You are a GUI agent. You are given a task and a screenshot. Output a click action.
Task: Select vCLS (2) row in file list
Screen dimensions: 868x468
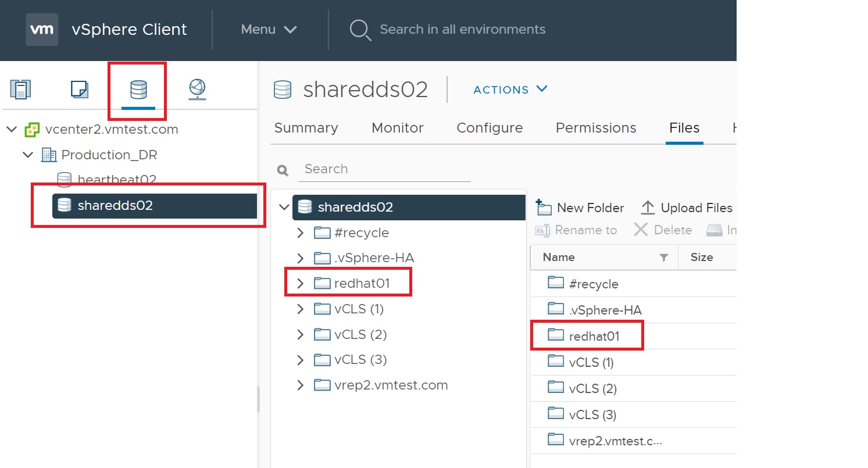click(x=633, y=388)
